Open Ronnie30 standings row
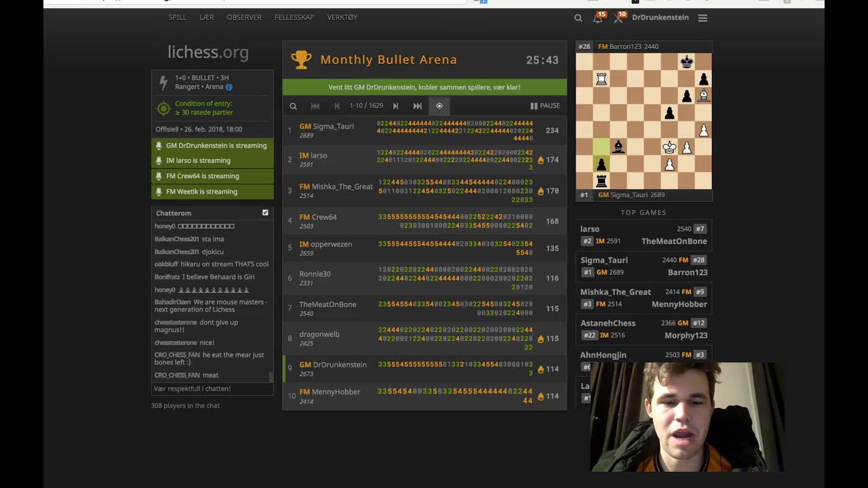 (x=425, y=278)
